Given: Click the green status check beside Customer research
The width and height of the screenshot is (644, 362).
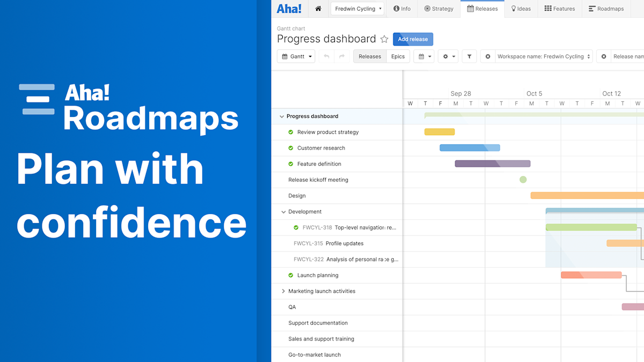Looking at the screenshot, I should [x=290, y=147].
